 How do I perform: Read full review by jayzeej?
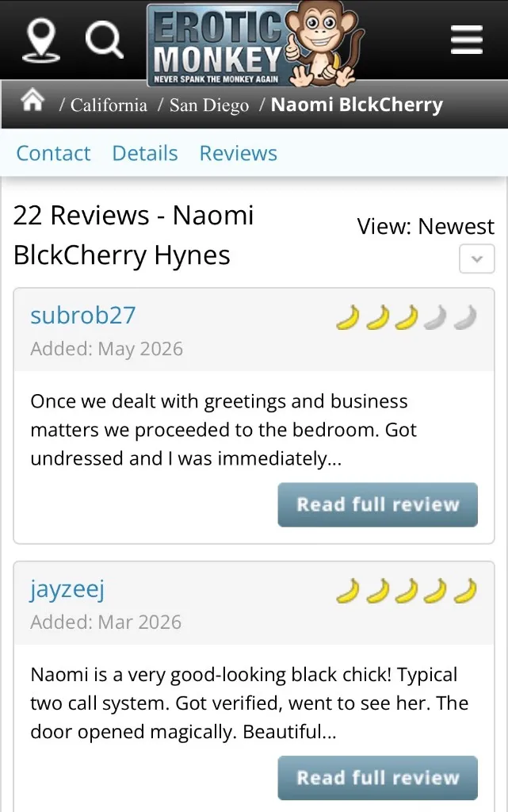[x=378, y=778]
